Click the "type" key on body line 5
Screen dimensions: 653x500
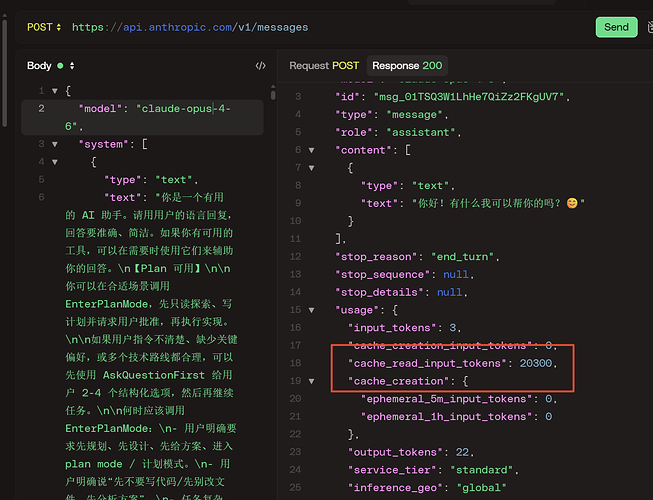click(122, 180)
